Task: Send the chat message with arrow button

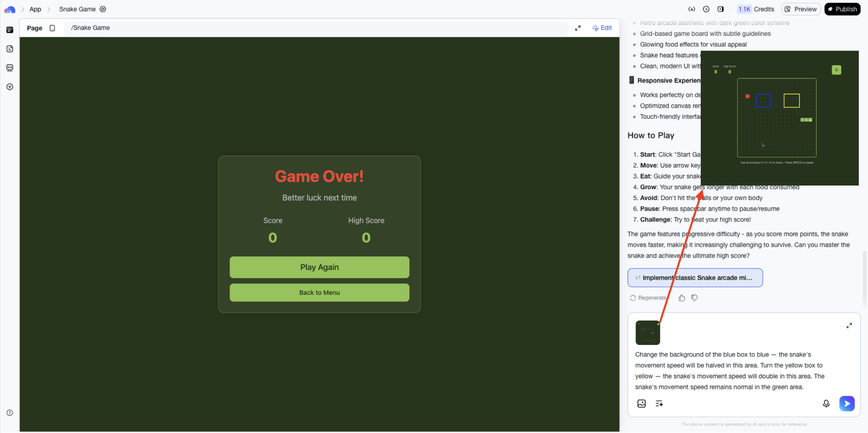Action: pyautogui.click(x=847, y=404)
